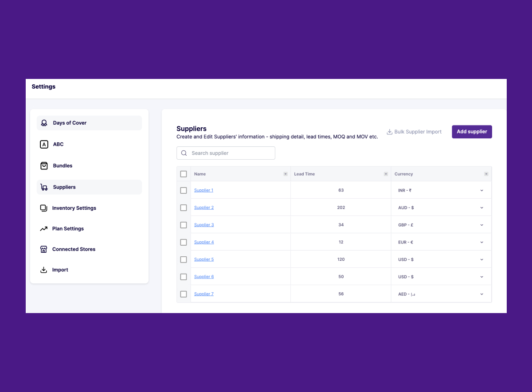Select the Supplier 4 row checkbox
Screen dimensions: 532x392
coord(184,242)
